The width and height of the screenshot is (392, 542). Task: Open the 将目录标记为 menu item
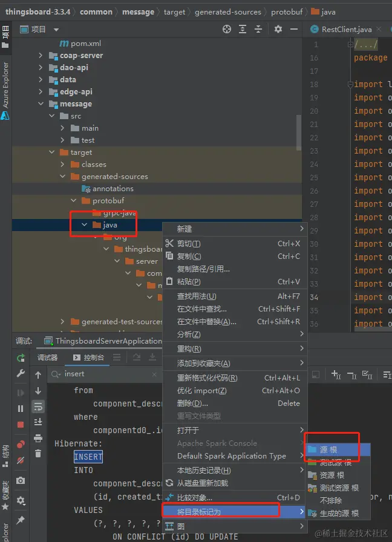234,512
